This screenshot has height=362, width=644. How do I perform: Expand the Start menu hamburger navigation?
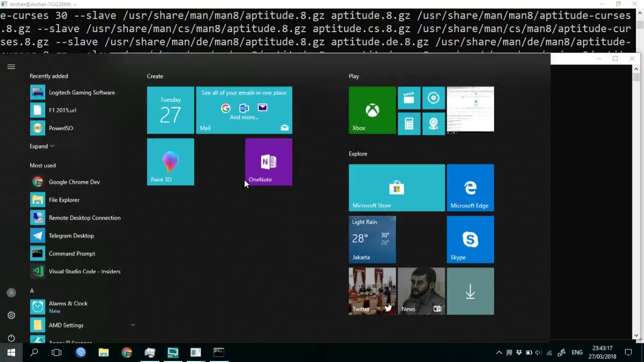[x=11, y=66]
